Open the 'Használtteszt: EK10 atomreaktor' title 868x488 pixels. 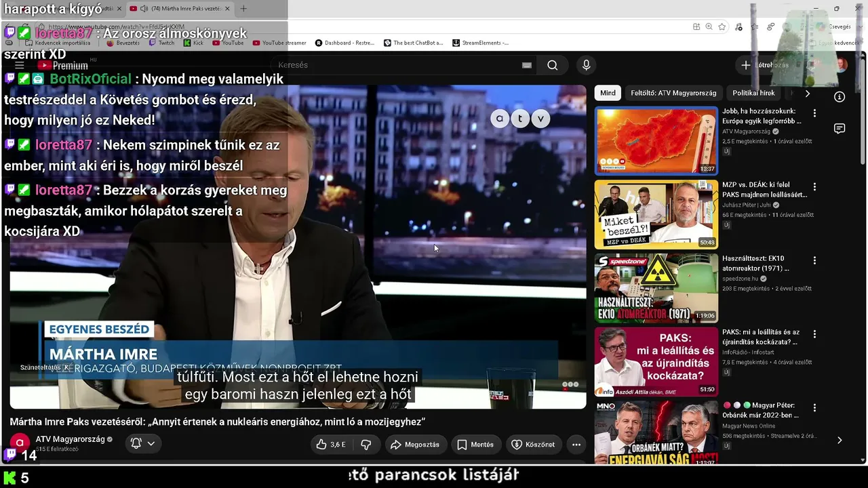(755, 263)
